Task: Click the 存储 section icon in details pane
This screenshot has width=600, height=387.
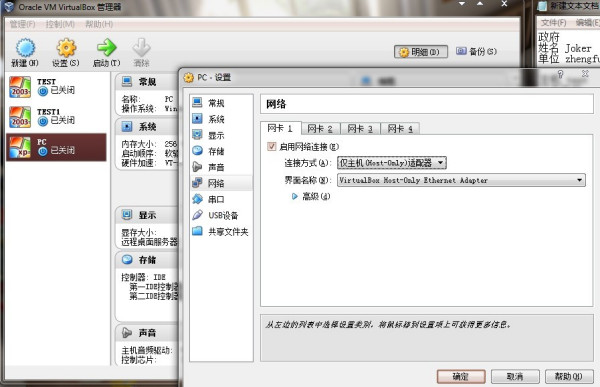Action: (x=127, y=260)
